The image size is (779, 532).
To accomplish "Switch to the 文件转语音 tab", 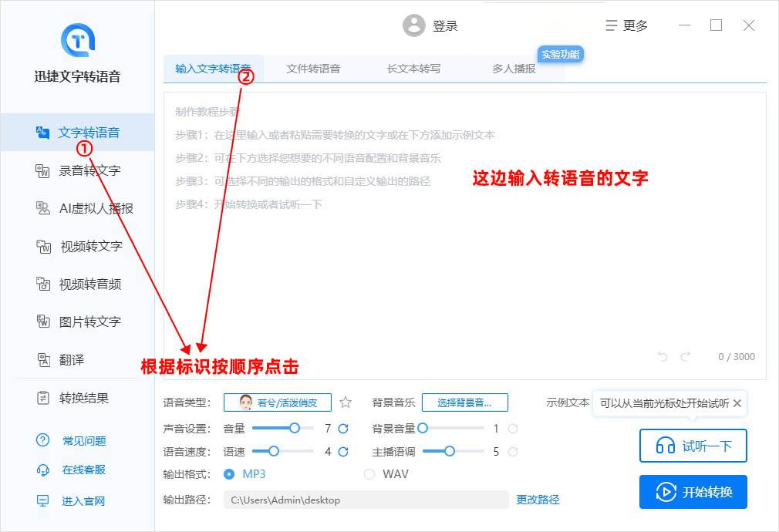I will (313, 69).
